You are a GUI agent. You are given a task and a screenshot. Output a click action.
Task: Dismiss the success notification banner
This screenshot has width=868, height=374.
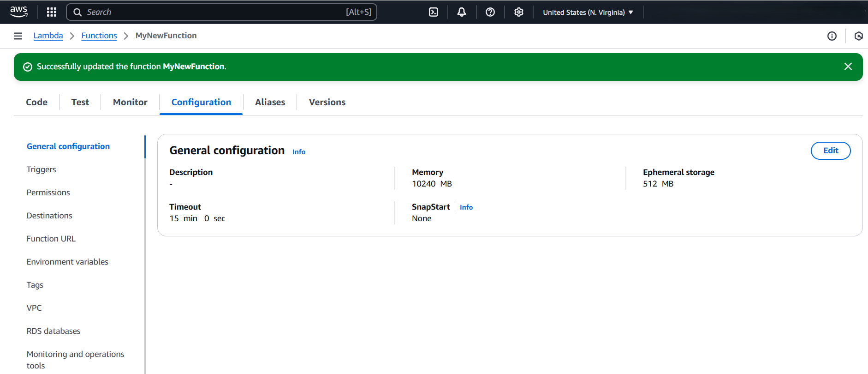pyautogui.click(x=848, y=66)
